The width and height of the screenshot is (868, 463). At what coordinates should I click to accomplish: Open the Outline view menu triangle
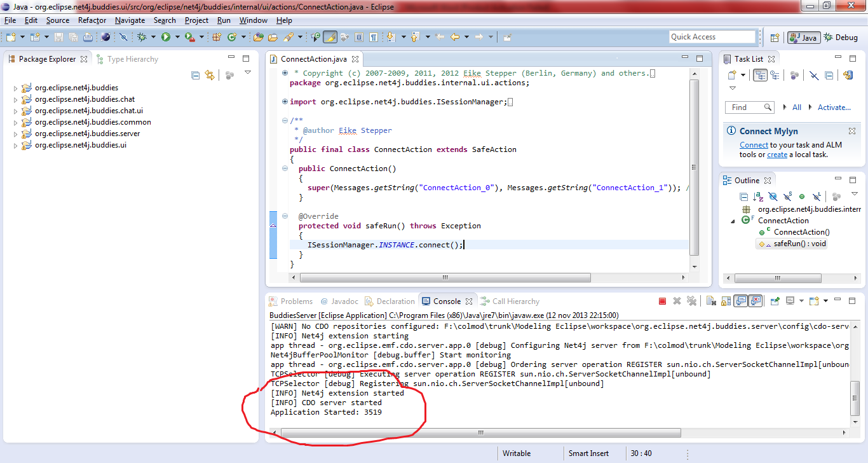coord(855,194)
